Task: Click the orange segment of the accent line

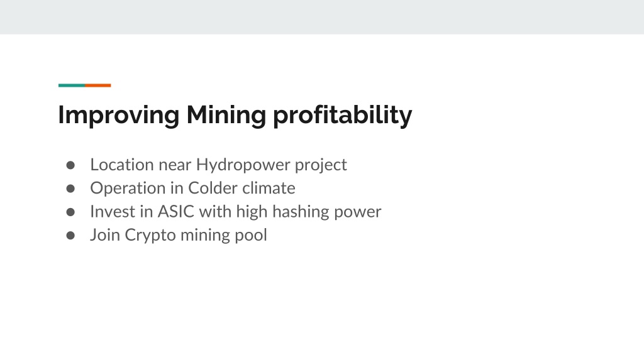Action: click(97, 85)
